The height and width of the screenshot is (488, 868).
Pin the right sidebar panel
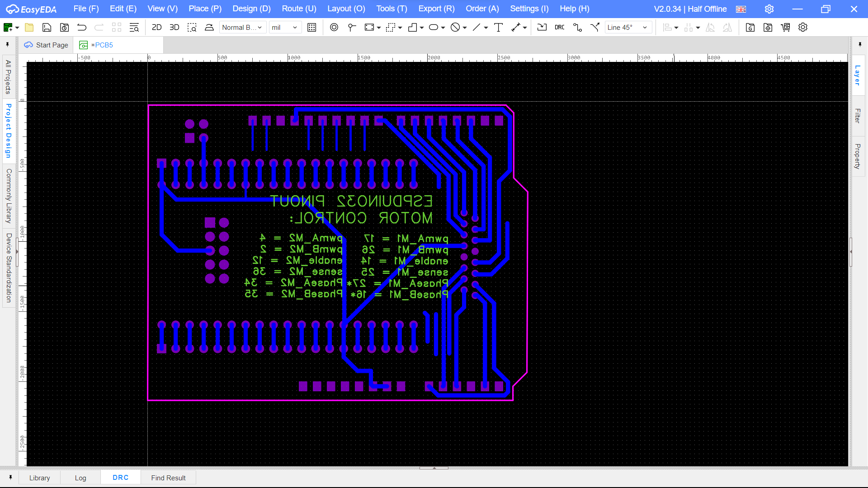tap(861, 44)
